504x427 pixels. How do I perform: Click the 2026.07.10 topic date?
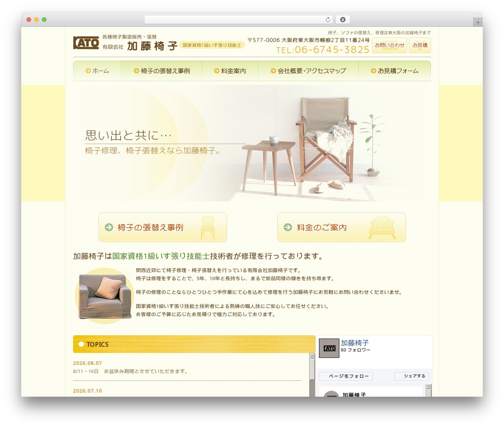click(x=87, y=391)
